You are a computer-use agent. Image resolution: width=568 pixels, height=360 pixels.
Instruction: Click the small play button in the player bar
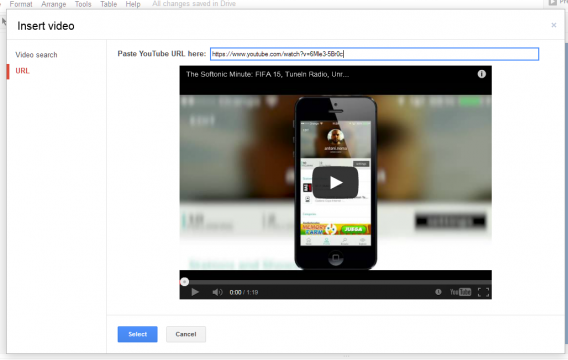tap(195, 292)
